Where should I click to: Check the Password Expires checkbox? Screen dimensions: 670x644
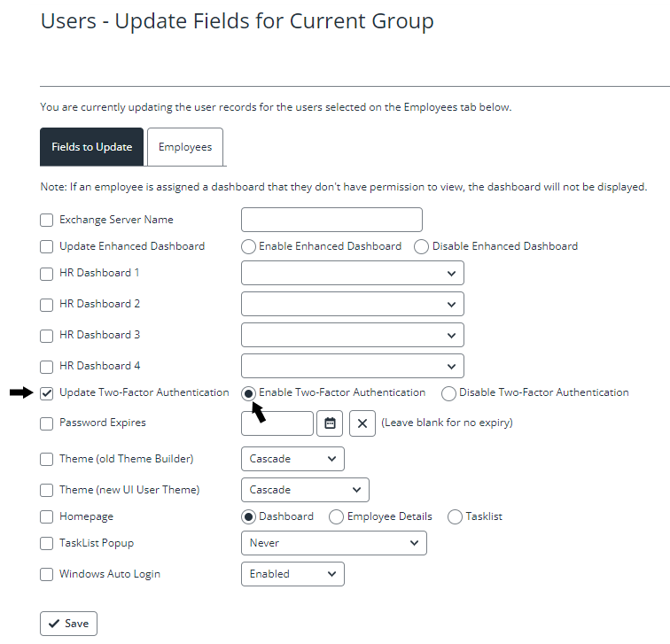pyautogui.click(x=47, y=423)
